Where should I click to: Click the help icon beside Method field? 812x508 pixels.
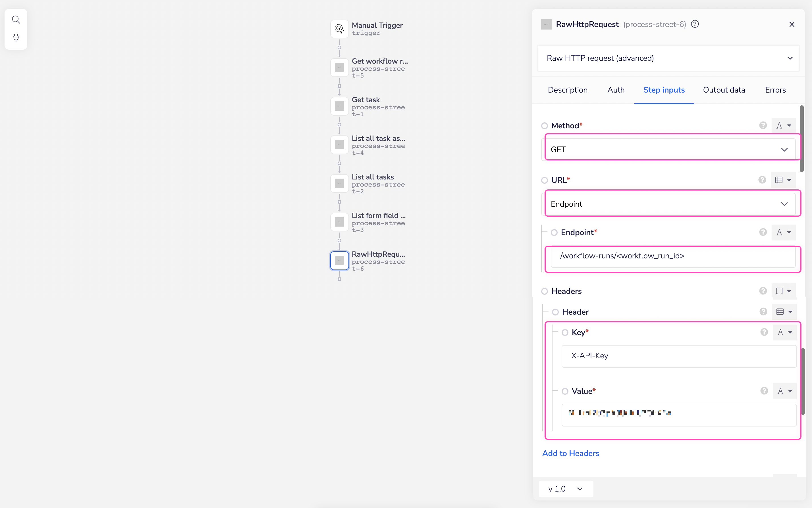click(x=763, y=125)
